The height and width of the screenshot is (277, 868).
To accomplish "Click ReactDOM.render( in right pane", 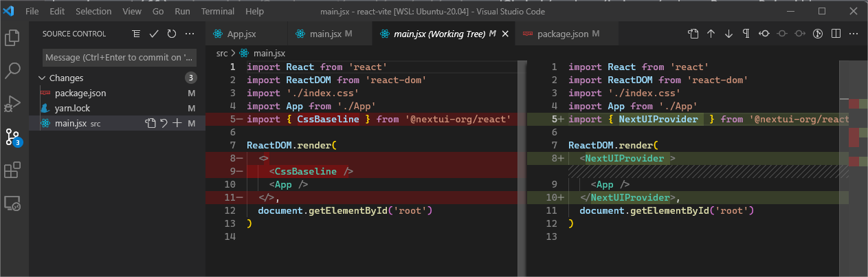I will (x=614, y=146).
